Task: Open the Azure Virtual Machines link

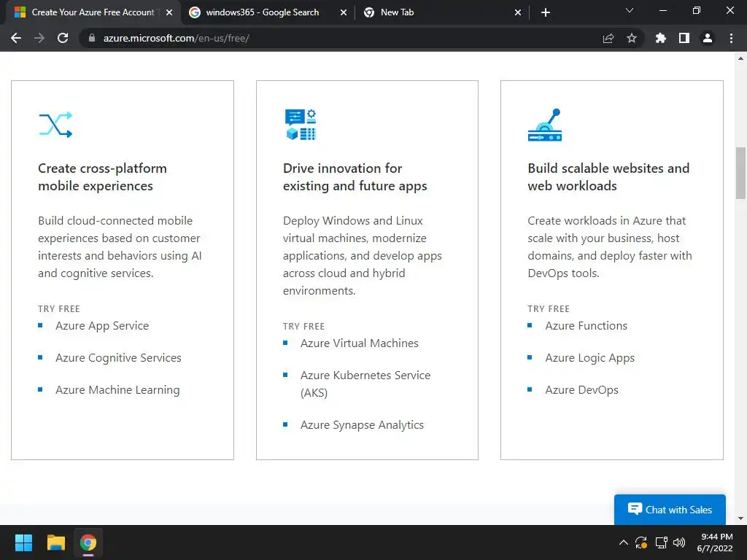Action: [x=360, y=343]
